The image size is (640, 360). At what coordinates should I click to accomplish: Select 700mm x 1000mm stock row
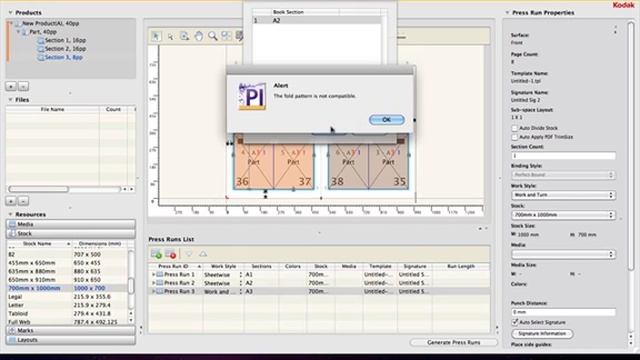[x=67, y=288]
